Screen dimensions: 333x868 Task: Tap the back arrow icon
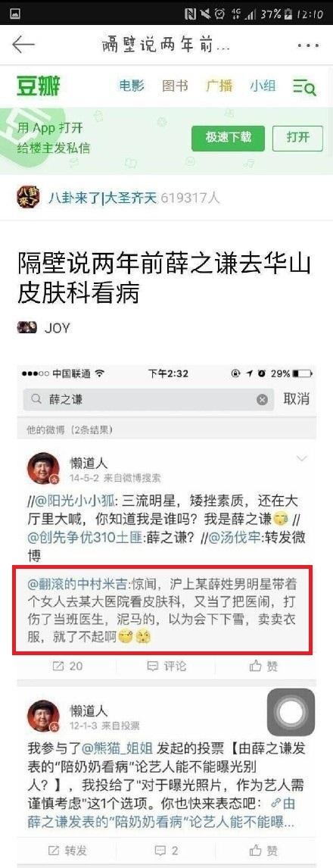[23, 45]
